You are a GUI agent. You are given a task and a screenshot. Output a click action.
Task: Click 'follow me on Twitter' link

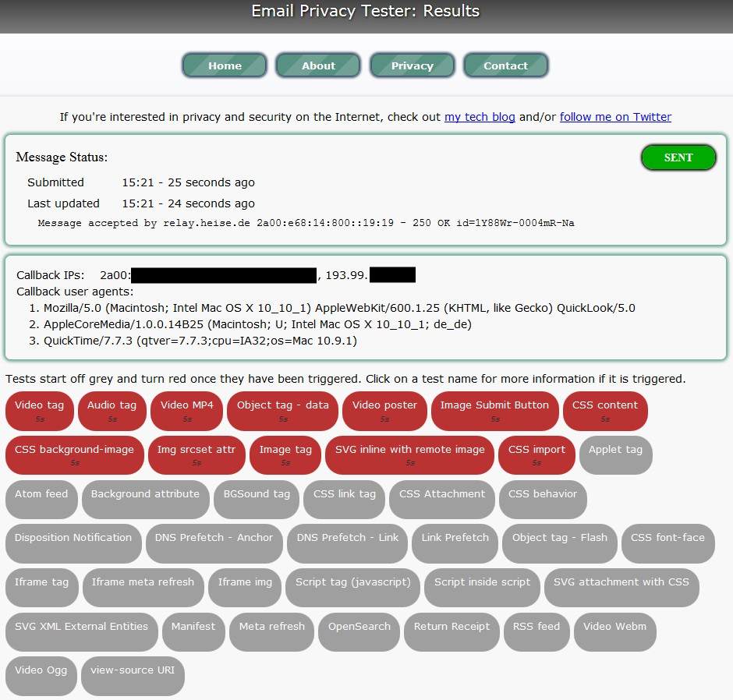[x=615, y=117]
